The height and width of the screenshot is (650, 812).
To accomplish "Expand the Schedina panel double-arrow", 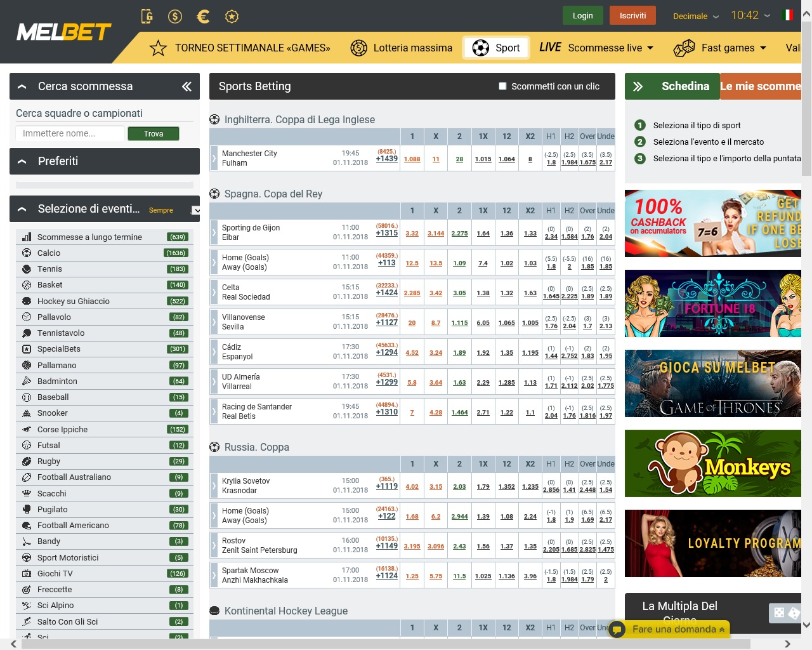I will tap(638, 86).
